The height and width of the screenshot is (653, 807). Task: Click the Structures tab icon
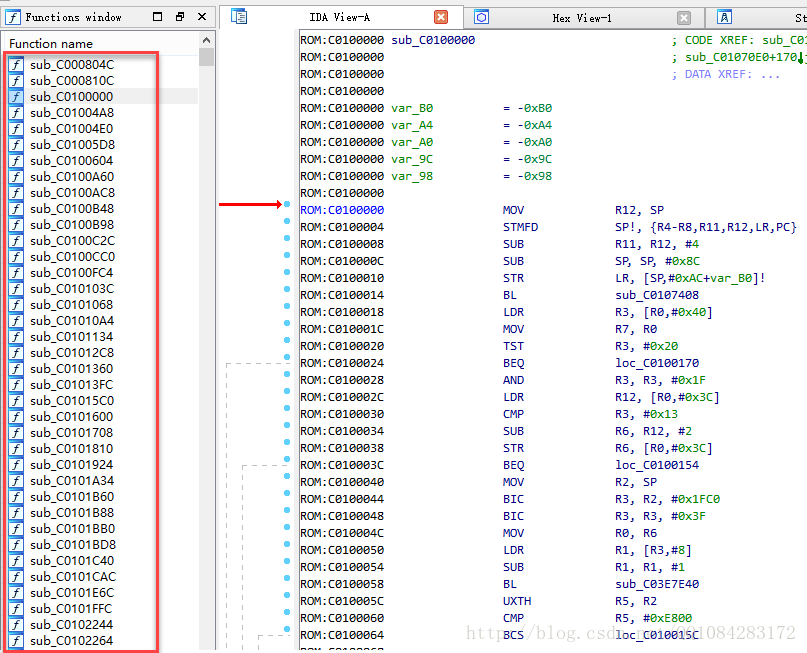(725, 17)
